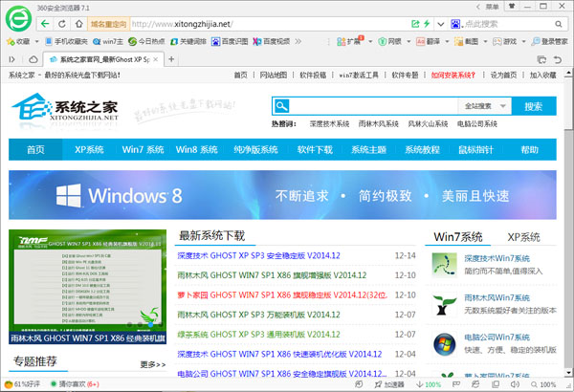The width and height of the screenshot is (574, 392).
Task: Open the 登录管家 login manager
Action: coord(549,41)
